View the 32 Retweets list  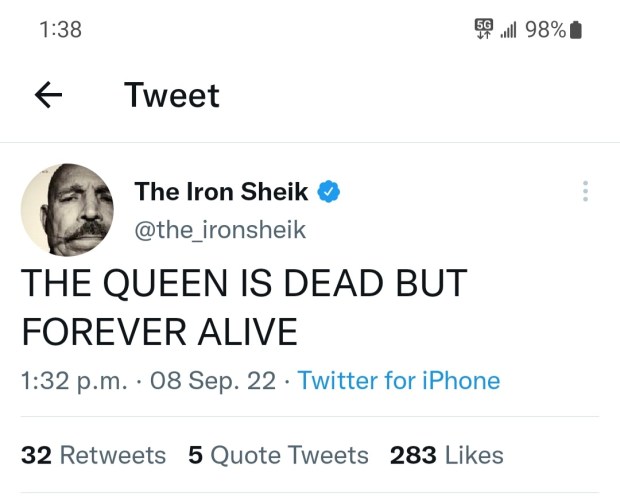click(94, 455)
